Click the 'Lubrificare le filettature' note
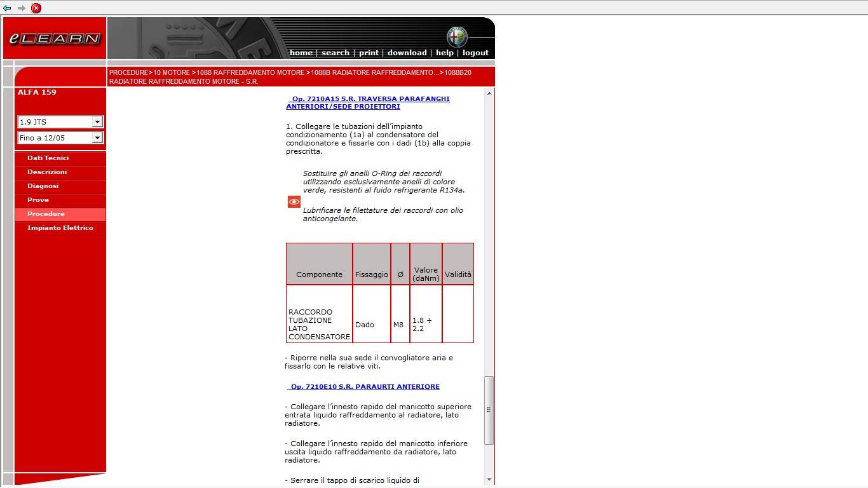 383,215
